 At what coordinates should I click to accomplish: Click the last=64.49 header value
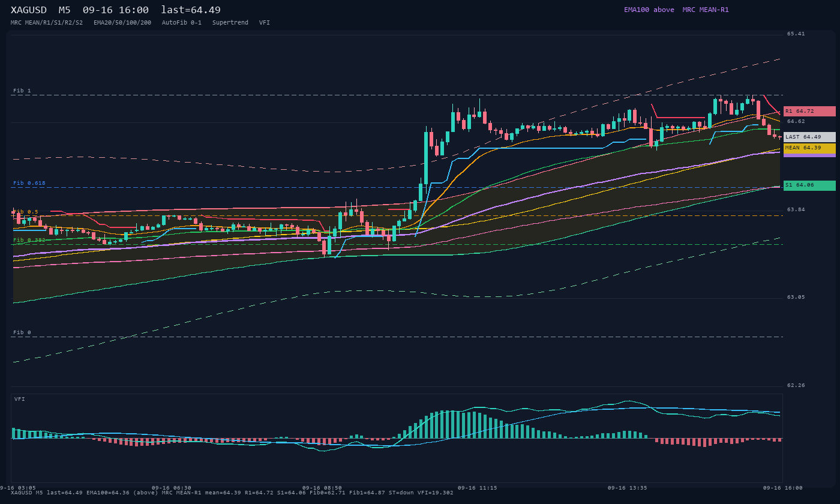coord(191,10)
